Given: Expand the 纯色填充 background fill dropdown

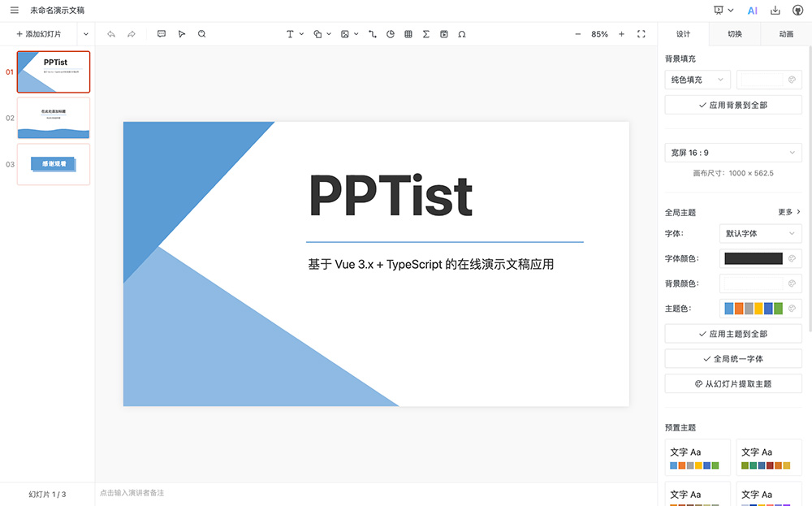Looking at the screenshot, I should click(697, 79).
